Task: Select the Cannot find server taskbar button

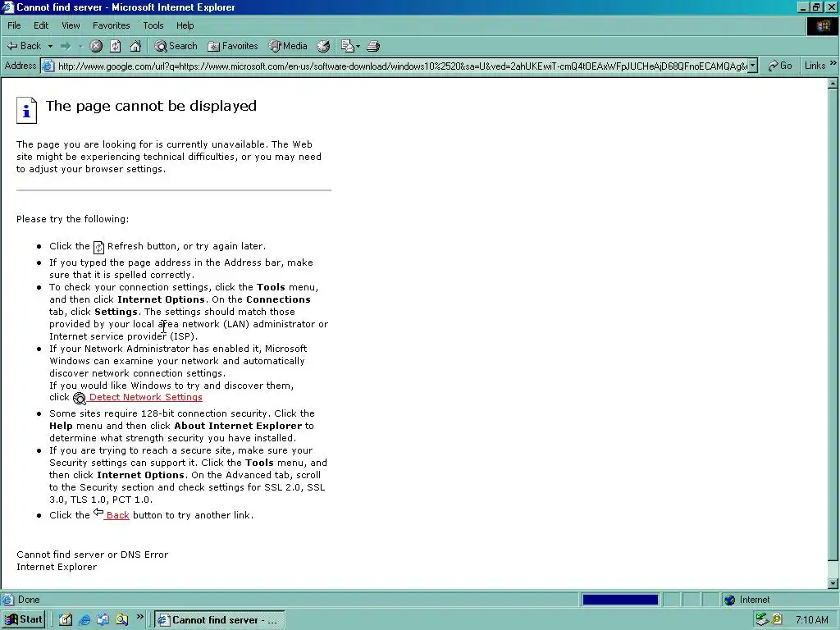Action: (x=220, y=620)
